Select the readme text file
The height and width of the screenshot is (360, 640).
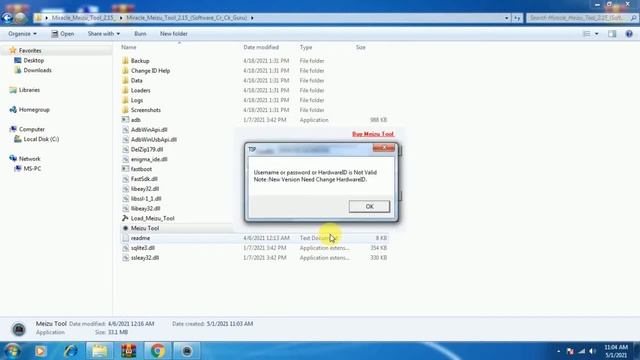click(140, 238)
